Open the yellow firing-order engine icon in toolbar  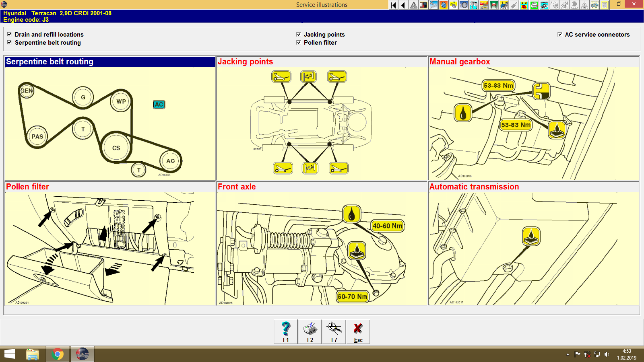(454, 5)
